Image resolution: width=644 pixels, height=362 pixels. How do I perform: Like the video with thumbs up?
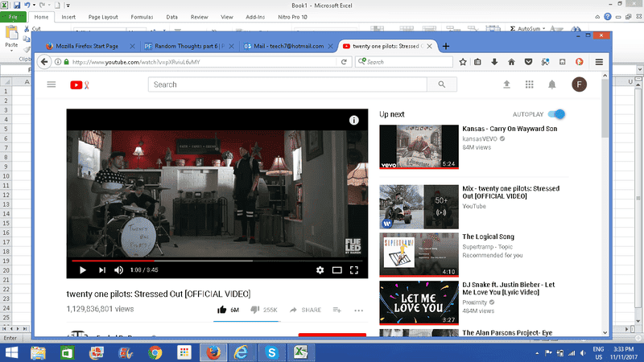point(222,310)
